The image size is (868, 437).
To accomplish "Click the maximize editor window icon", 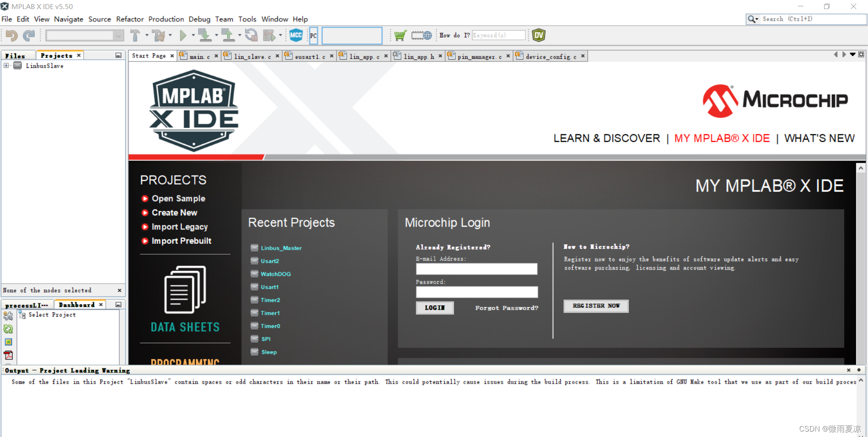I will click(x=861, y=54).
